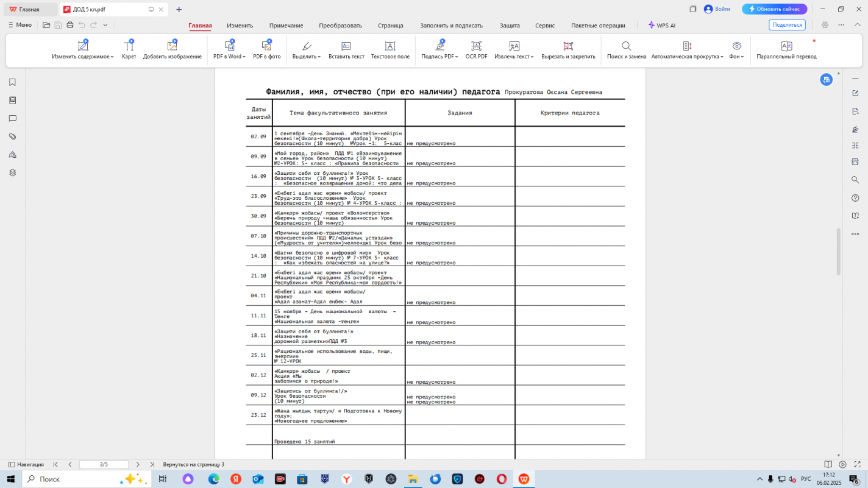Click the Текстовое поле tool
The image size is (868, 488).
point(390,46)
